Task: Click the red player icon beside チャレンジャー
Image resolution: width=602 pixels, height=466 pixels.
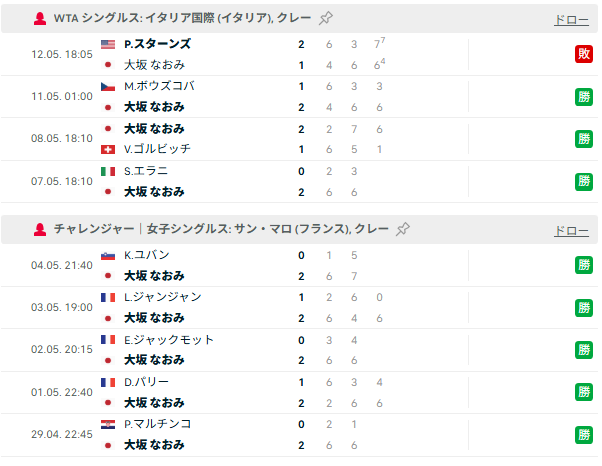Action: coord(40,230)
